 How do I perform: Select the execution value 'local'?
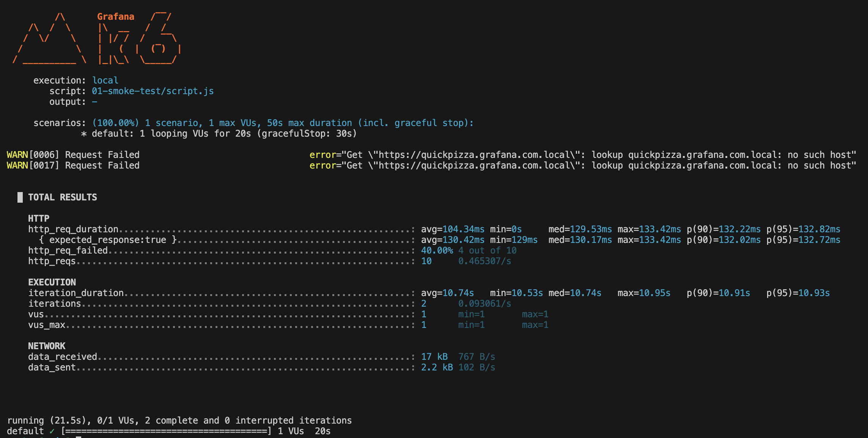click(105, 80)
